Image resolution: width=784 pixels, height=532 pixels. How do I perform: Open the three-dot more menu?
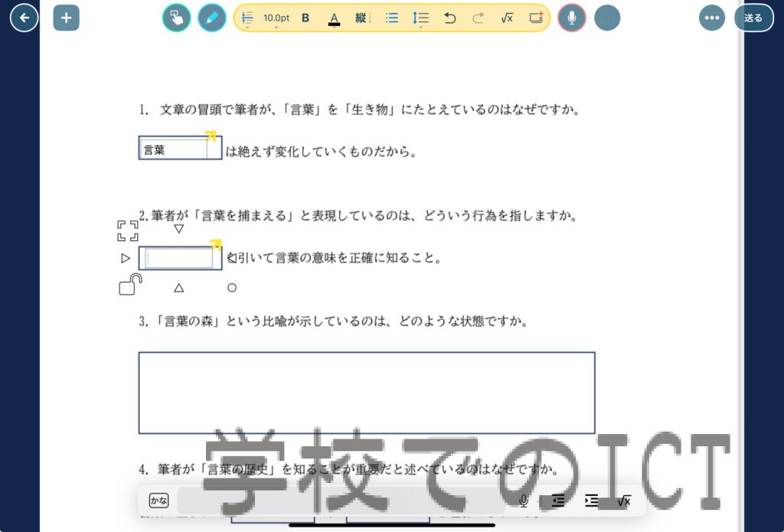coord(711,18)
